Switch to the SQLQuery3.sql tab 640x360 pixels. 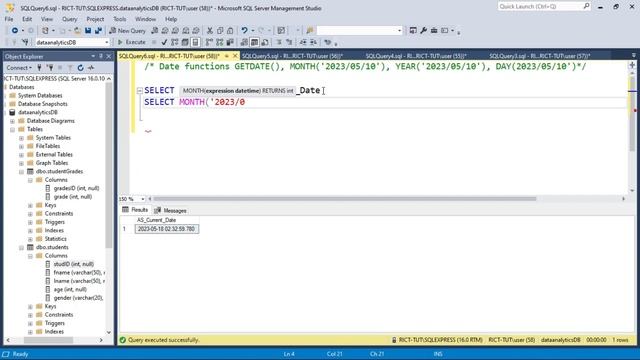(540, 56)
